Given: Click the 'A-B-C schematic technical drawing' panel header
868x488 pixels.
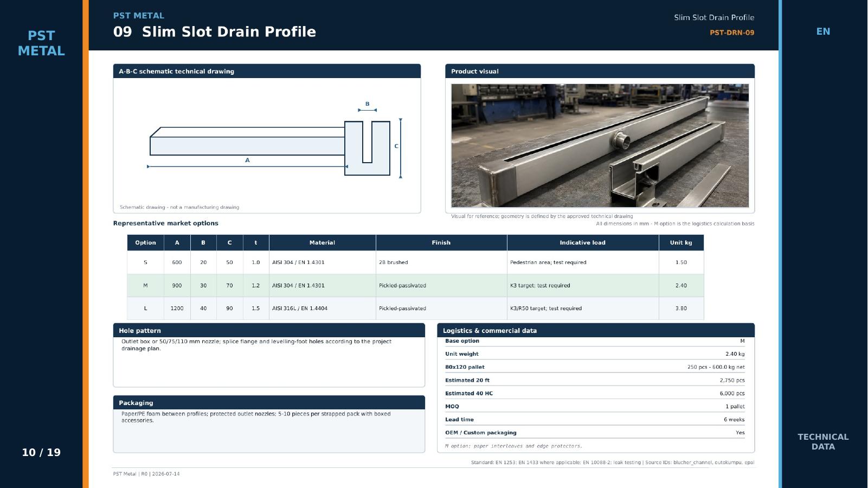Looking at the screenshot, I should pos(267,71).
